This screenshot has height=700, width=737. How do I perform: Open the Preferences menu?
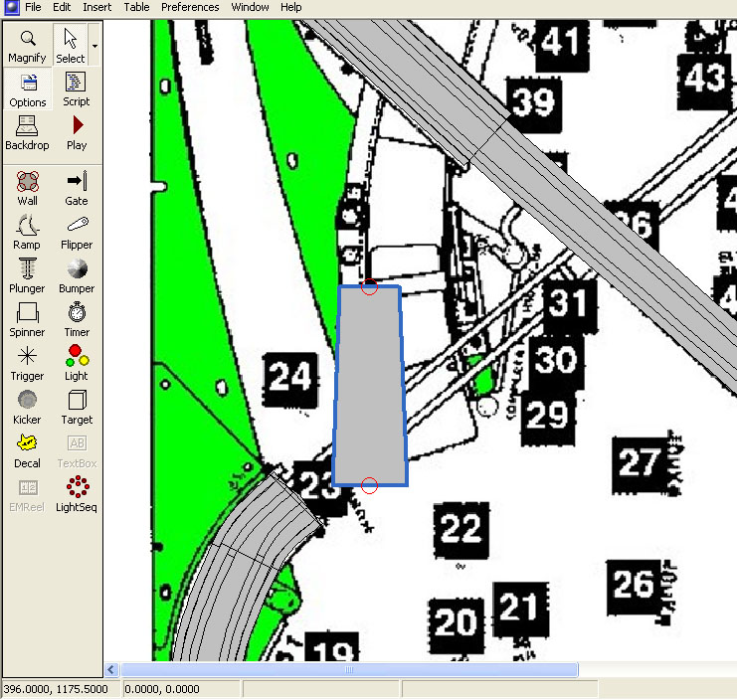[x=190, y=7]
